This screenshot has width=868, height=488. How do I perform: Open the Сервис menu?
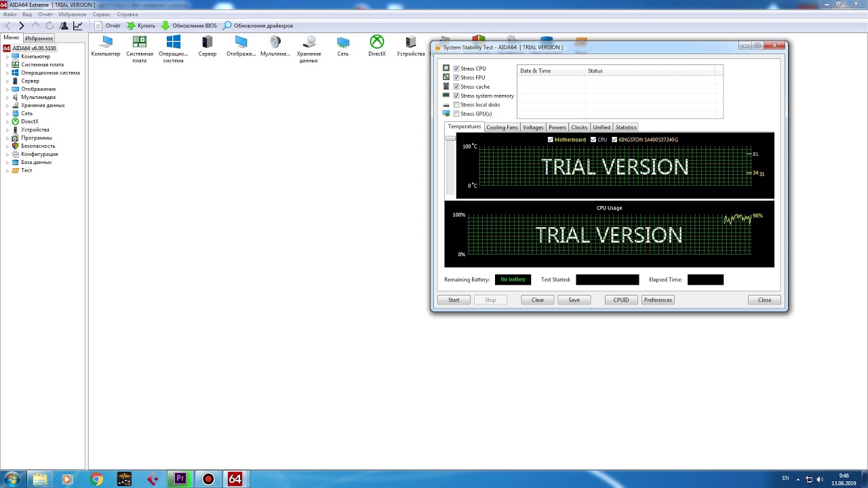102,14
